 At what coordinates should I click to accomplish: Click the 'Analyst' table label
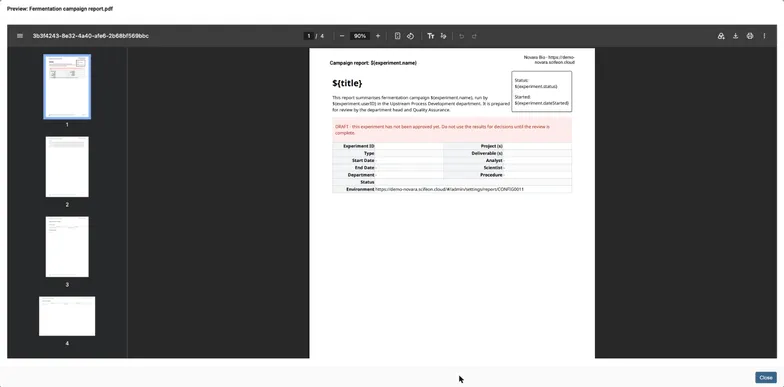[x=494, y=160]
